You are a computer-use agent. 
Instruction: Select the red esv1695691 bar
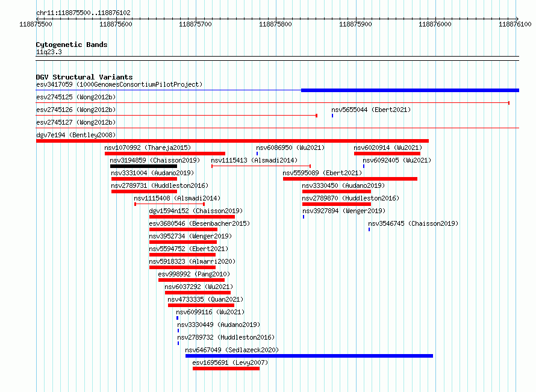point(226,369)
